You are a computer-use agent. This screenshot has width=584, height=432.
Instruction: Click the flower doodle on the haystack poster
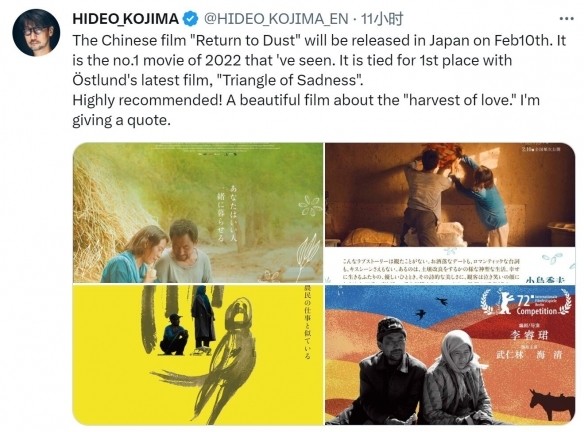click(x=309, y=206)
